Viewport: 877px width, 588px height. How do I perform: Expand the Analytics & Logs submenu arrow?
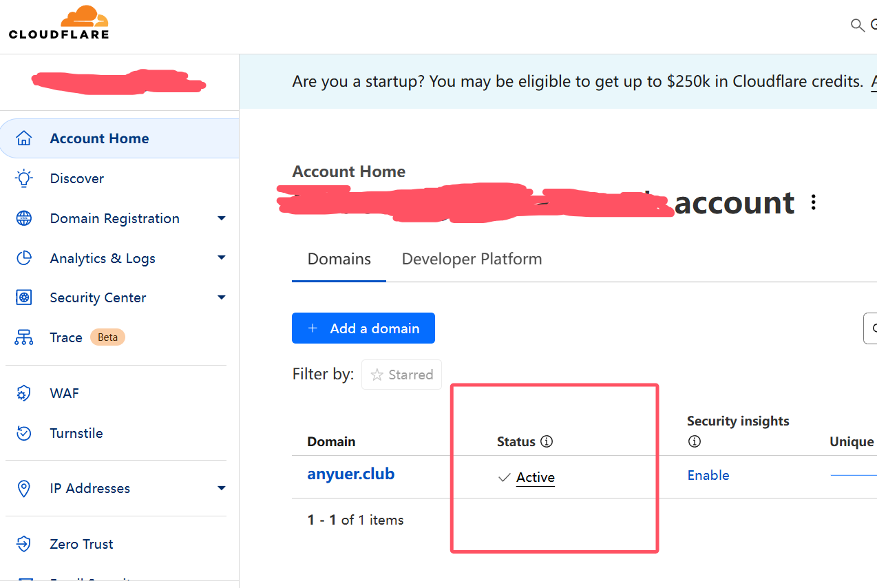[x=222, y=258]
